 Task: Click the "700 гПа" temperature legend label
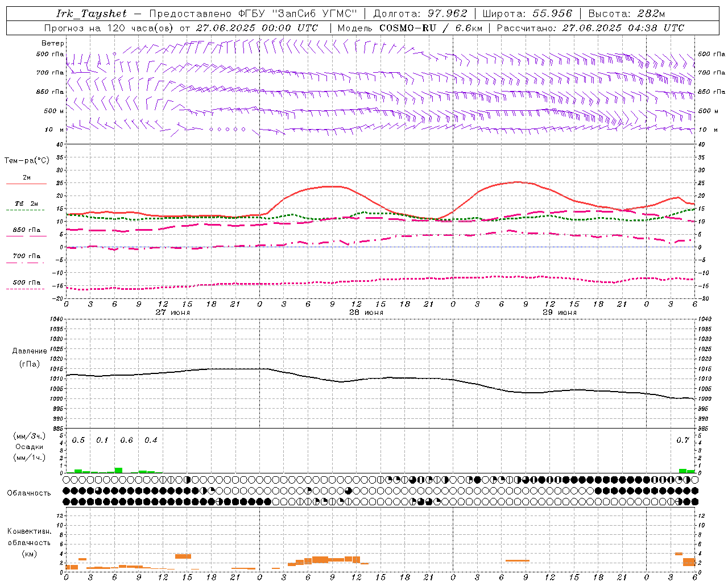click(x=27, y=256)
